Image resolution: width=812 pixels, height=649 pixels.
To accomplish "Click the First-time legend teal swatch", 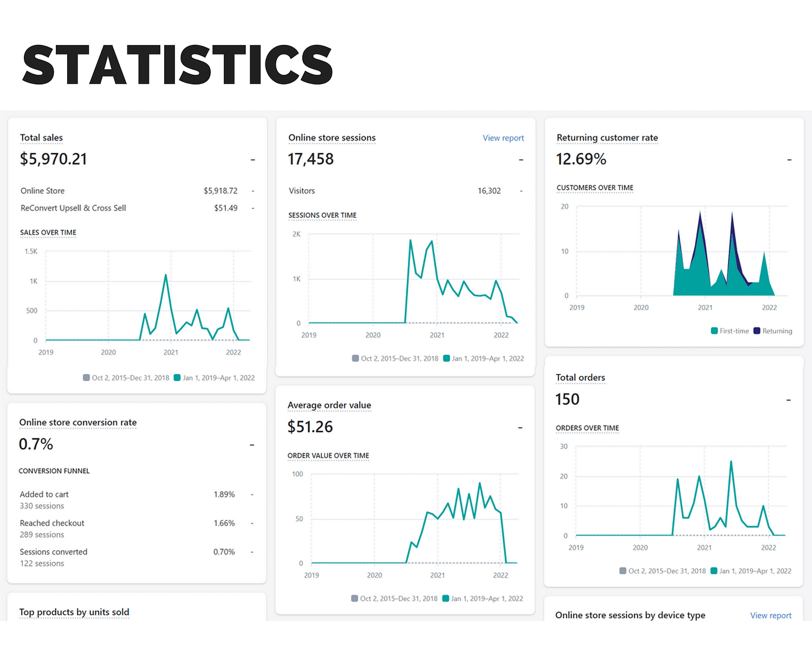I will click(x=714, y=331).
